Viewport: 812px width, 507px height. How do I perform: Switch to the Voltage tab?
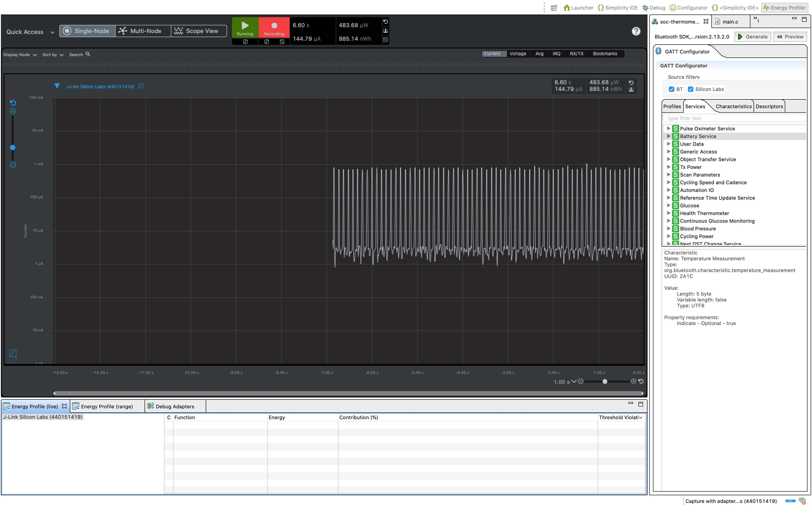(518, 54)
